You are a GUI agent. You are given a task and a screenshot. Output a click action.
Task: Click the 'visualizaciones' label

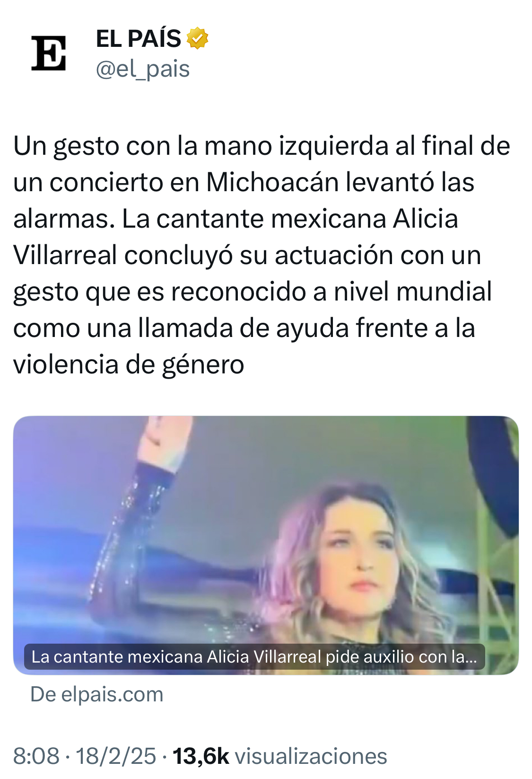(x=311, y=756)
